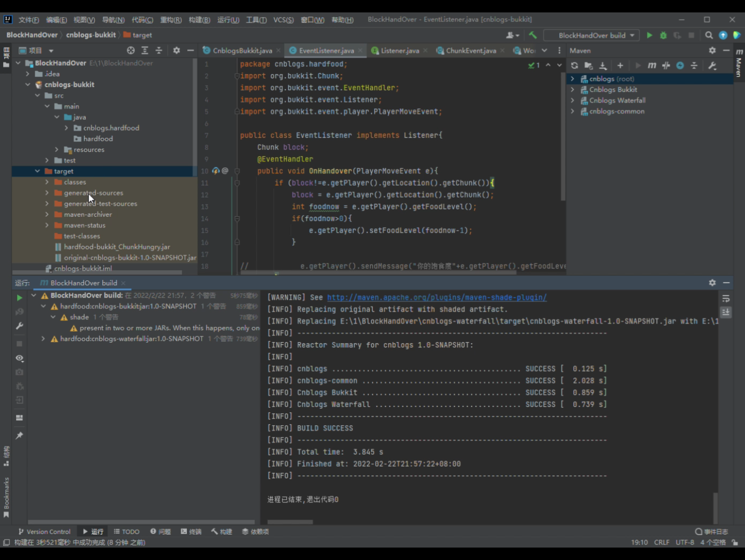
Task: Click the Debug bug icon in top toolbar
Action: point(663,35)
